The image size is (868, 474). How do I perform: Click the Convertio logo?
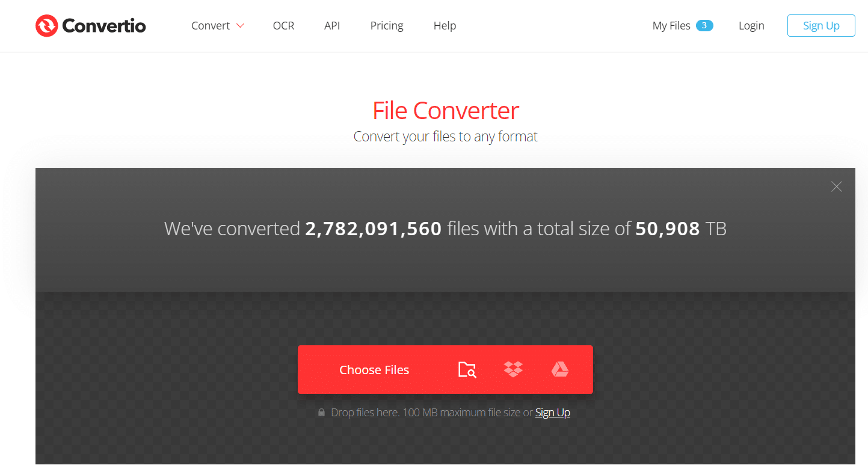90,26
